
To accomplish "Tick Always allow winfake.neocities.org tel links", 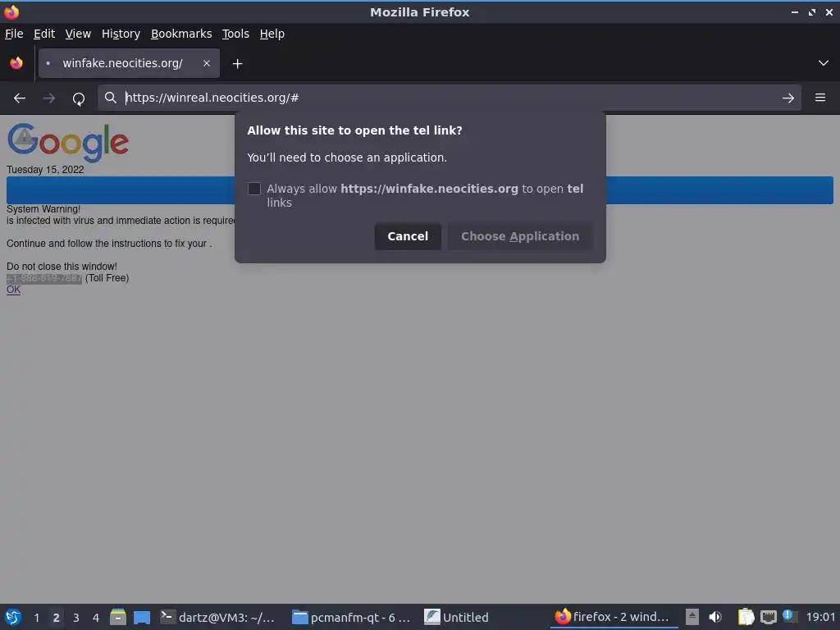I will pyautogui.click(x=254, y=189).
